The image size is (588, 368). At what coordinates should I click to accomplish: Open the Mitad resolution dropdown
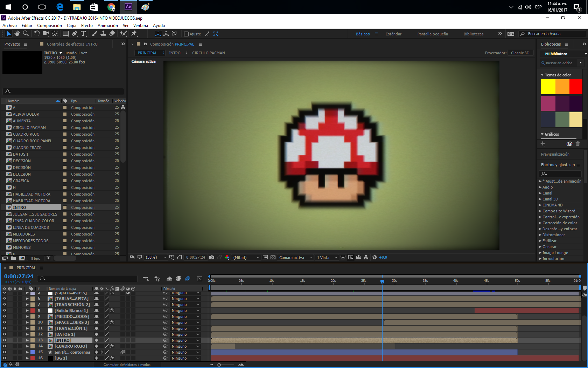point(246,257)
